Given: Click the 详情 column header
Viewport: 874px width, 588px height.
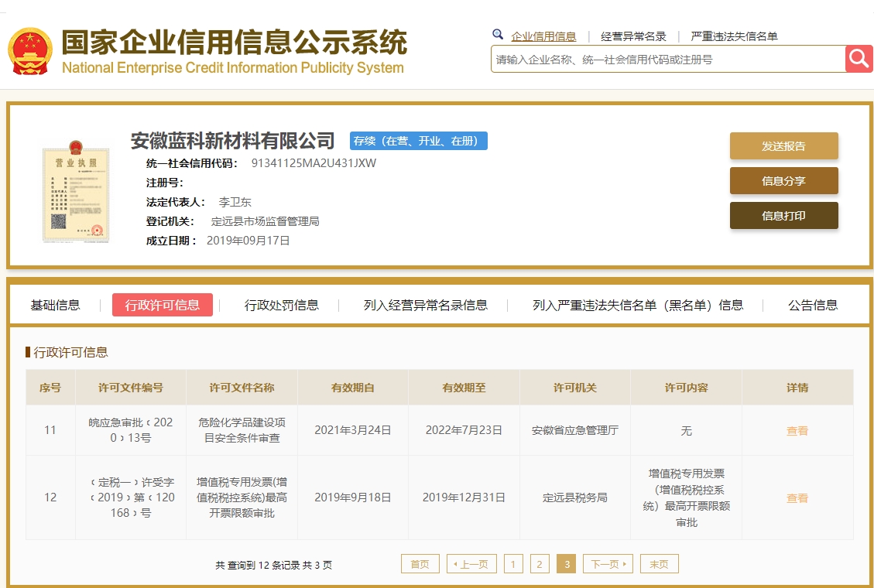Looking at the screenshot, I should [x=797, y=388].
